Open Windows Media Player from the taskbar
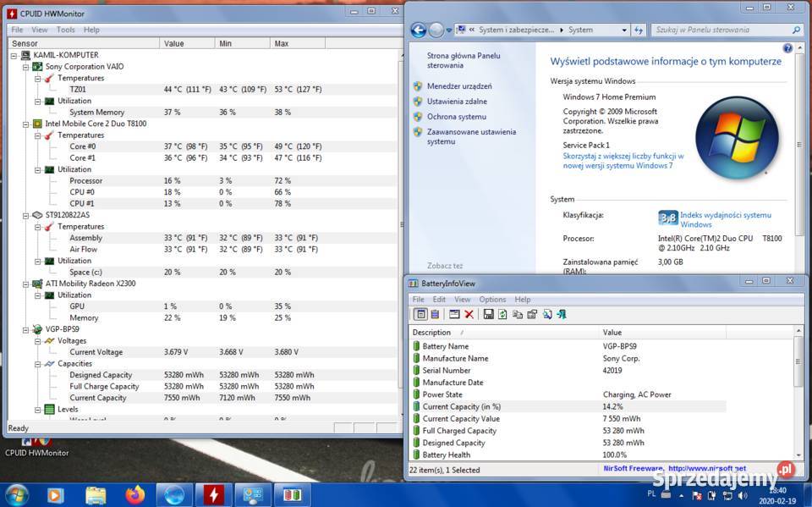This screenshot has width=812, height=507. [55, 495]
